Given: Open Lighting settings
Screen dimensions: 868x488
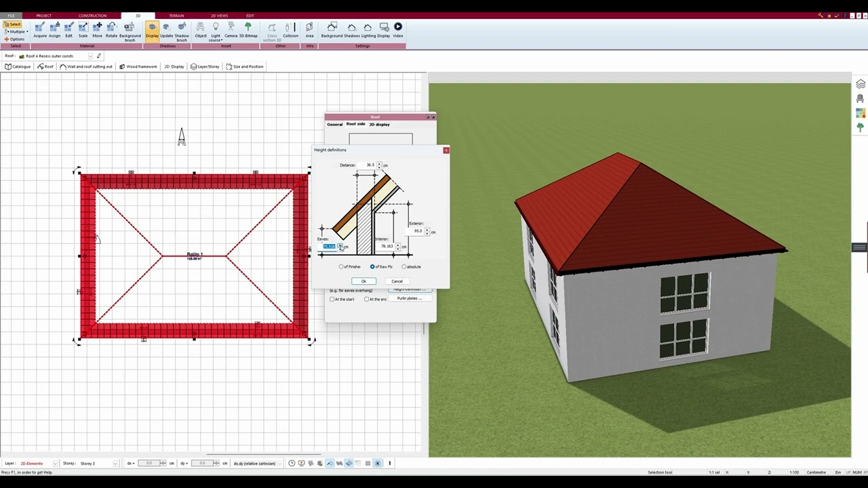Looking at the screenshot, I should point(368,29).
